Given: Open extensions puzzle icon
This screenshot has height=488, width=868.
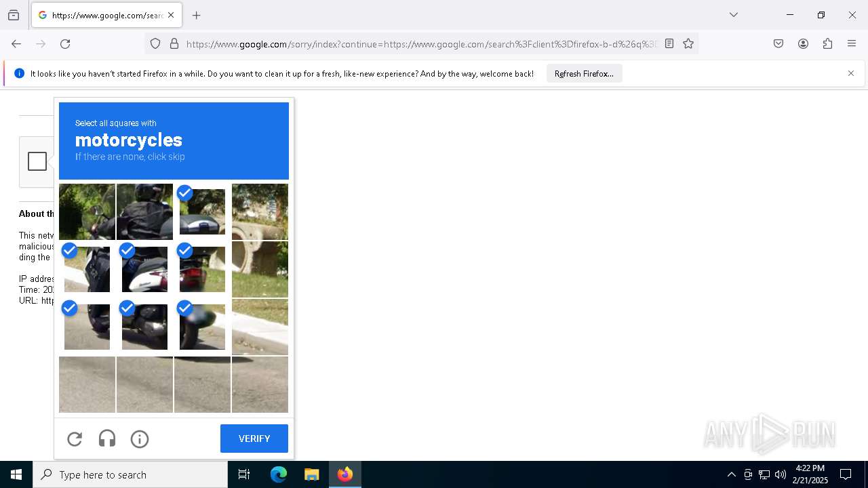Looking at the screenshot, I should pyautogui.click(x=827, y=44).
